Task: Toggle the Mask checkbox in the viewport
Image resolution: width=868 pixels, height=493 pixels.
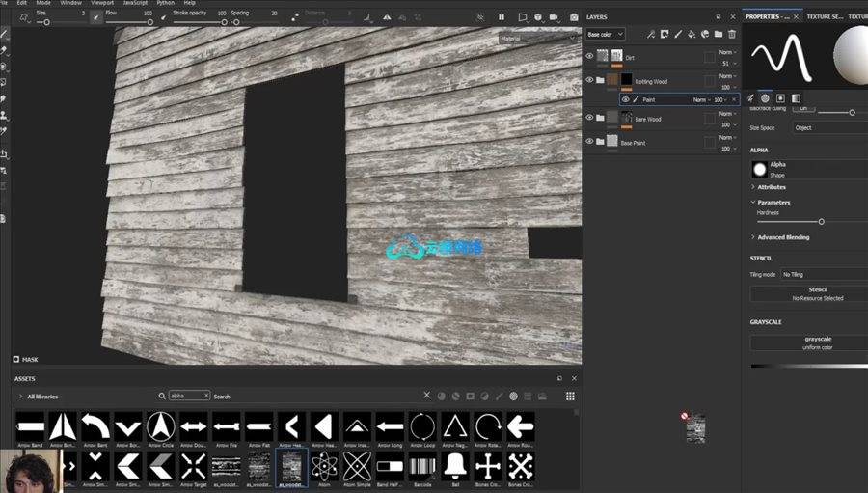Action: click(x=16, y=360)
